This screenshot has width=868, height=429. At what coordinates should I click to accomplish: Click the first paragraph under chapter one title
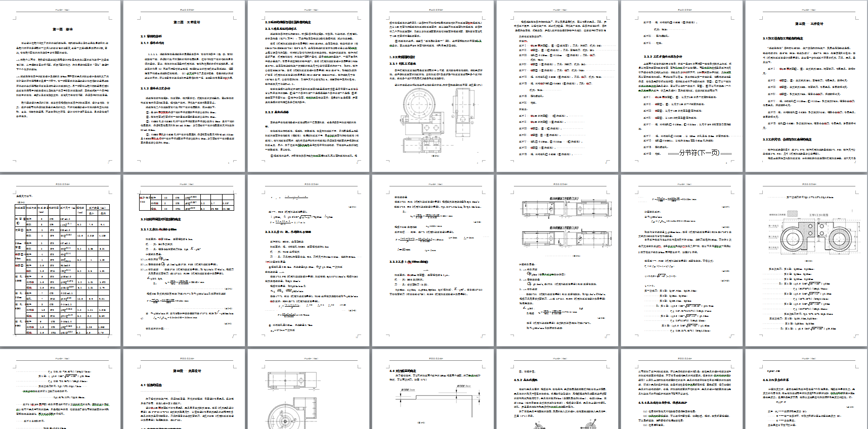point(62,49)
